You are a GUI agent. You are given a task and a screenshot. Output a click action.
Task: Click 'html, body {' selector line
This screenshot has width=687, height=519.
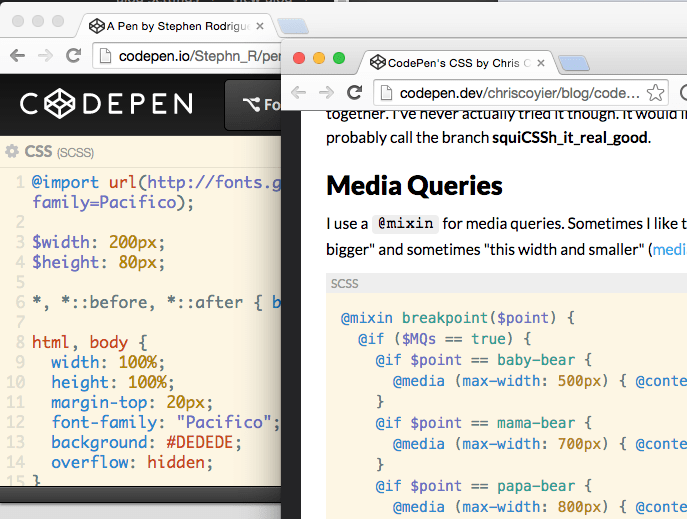coord(90,342)
